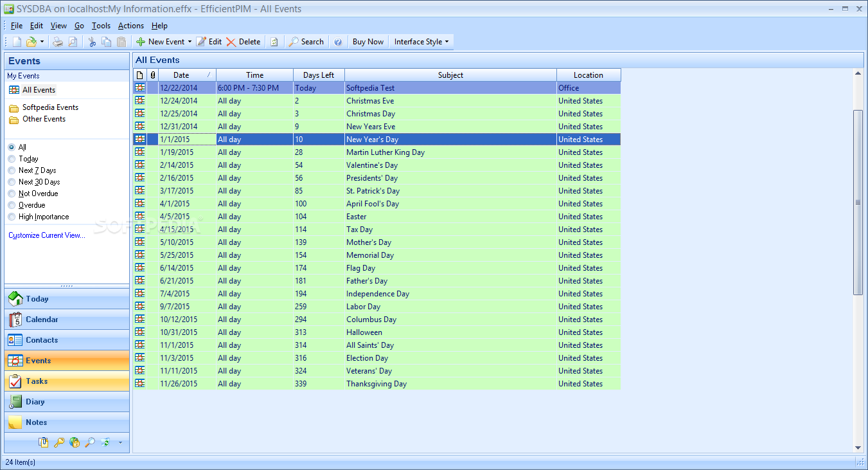Click the attachments paperclip icon in navigation footer
Image resolution: width=868 pixels, height=470 pixels.
click(44, 442)
